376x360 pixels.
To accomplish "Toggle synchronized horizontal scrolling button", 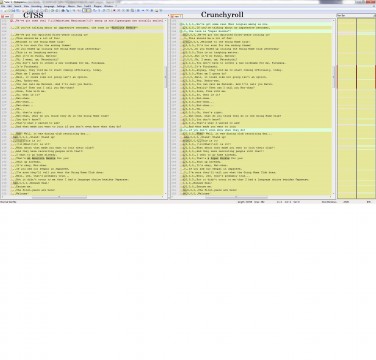I will (x=89, y=10).
